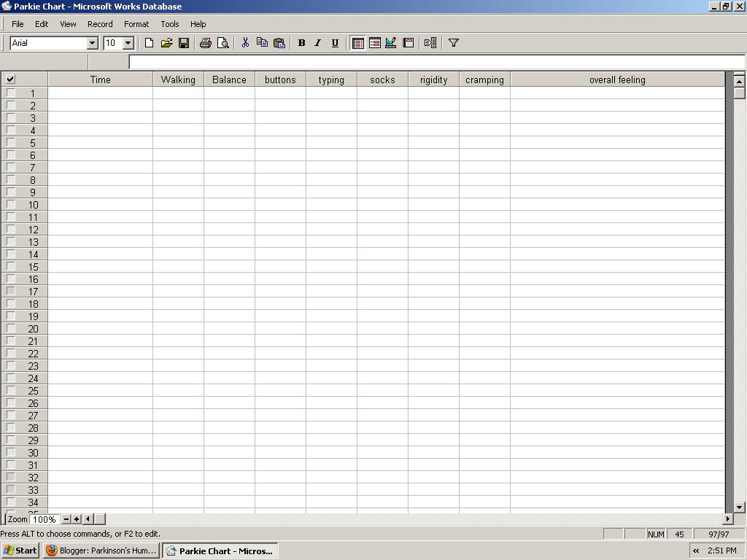Select the Walking column header
Screen dimensions: 747x560
coord(178,79)
